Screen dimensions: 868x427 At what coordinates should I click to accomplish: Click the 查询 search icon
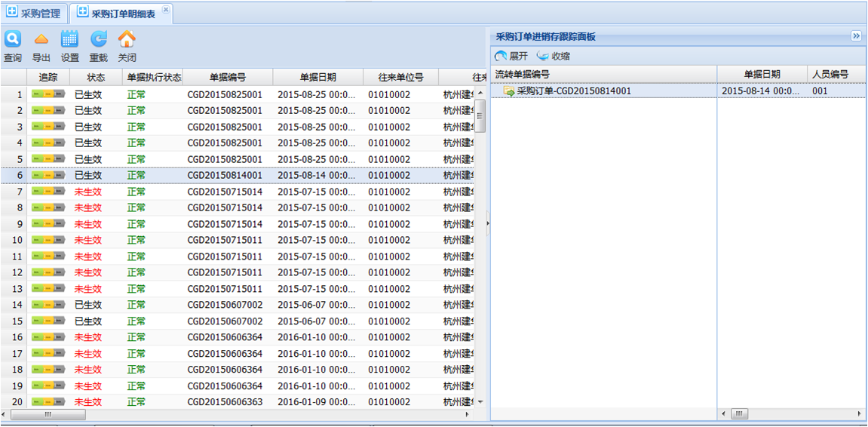point(13,39)
